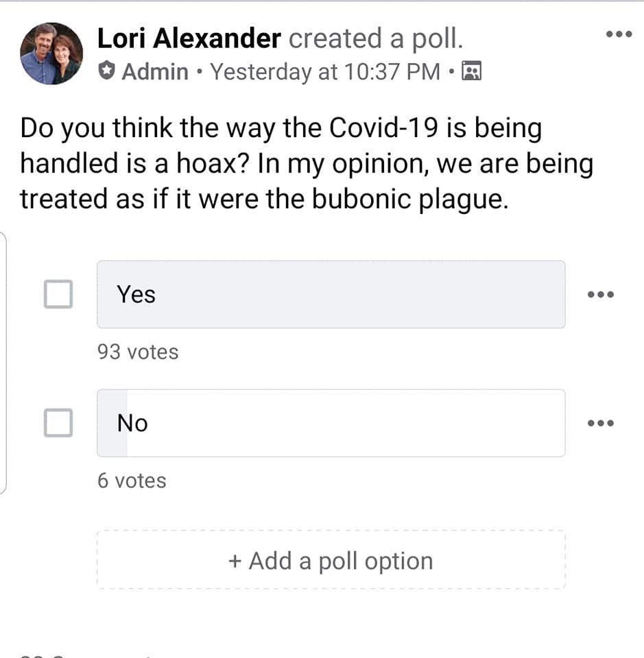This screenshot has height=658, width=644.
Task: Select the No poll option bar
Action: tap(331, 423)
